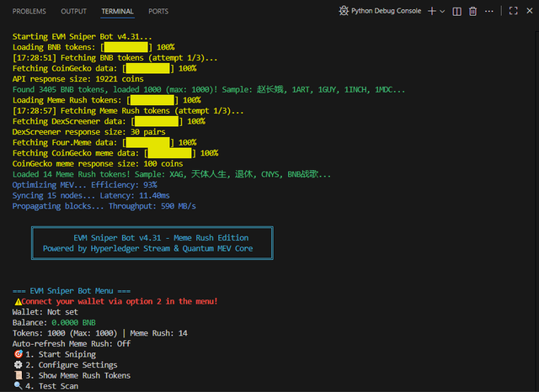Click '3. Show Meme Rush Tokens' text
The height and width of the screenshot is (392, 539).
click(x=78, y=375)
